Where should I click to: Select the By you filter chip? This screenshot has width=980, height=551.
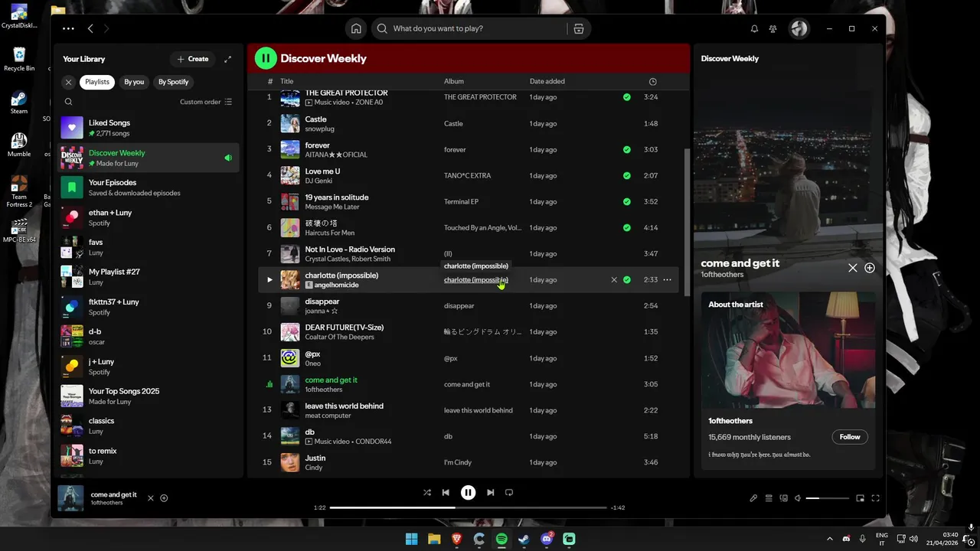pos(134,82)
